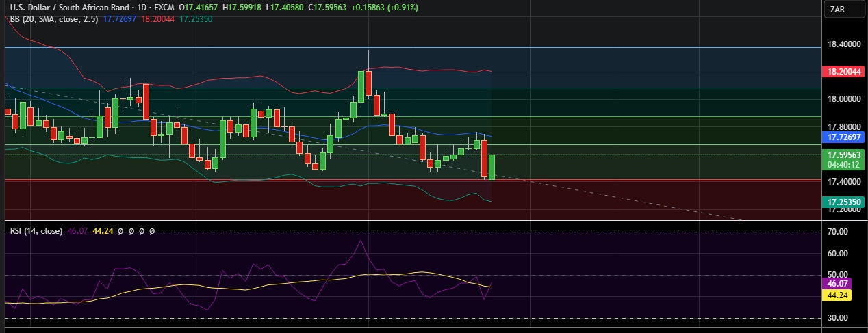The image size is (868, 333).
Task: Click the blue BB basis value 17.72697 in legend
Action: point(119,19)
